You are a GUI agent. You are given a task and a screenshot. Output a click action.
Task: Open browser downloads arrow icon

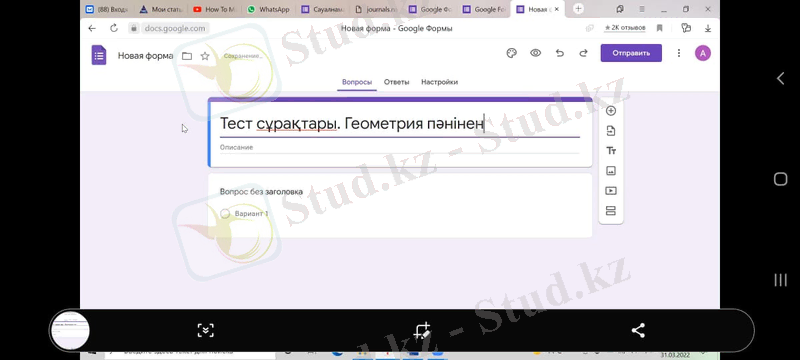(x=708, y=29)
